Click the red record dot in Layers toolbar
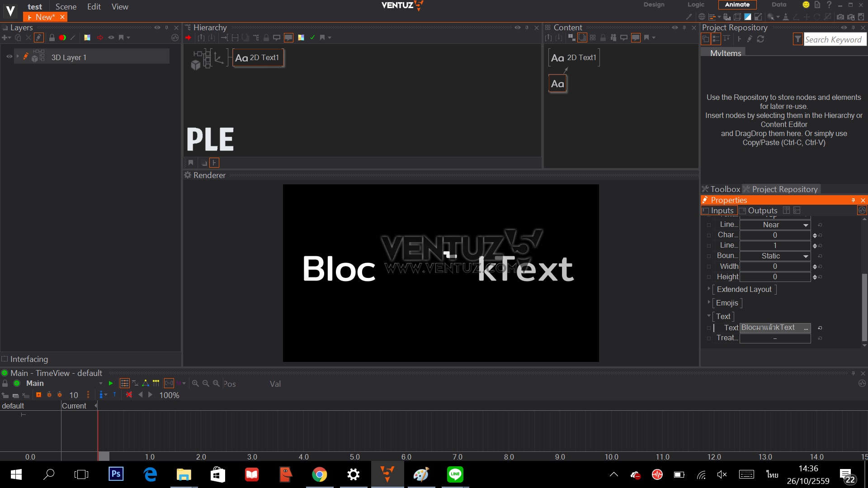The height and width of the screenshot is (488, 868). pyautogui.click(x=62, y=38)
